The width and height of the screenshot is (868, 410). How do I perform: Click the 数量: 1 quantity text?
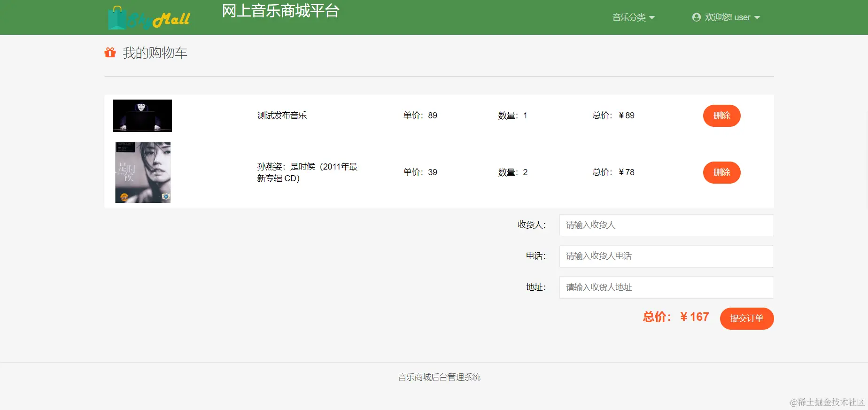click(x=513, y=116)
